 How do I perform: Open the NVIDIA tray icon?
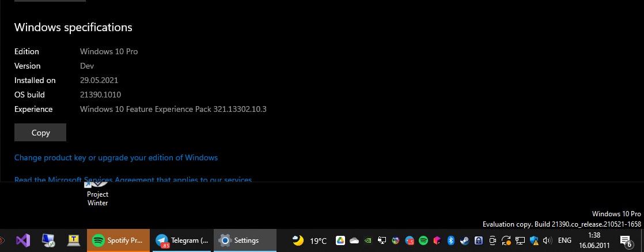pyautogui.click(x=368, y=240)
